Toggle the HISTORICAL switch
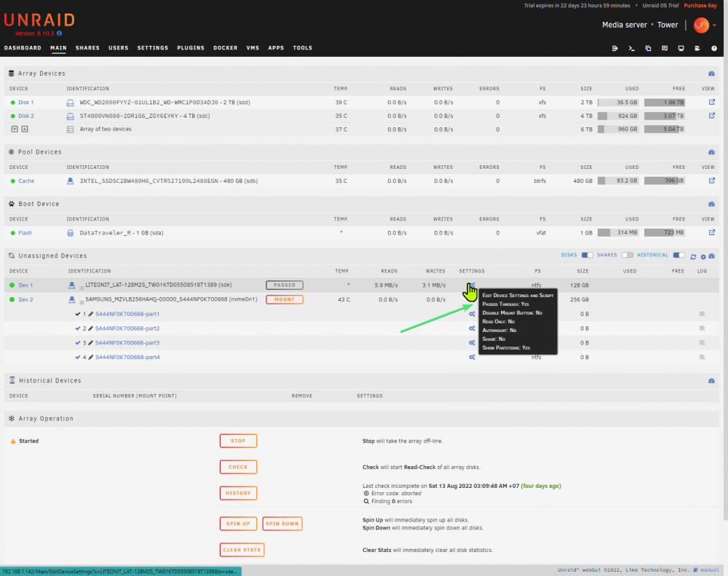The height and width of the screenshot is (576, 728). (678, 255)
